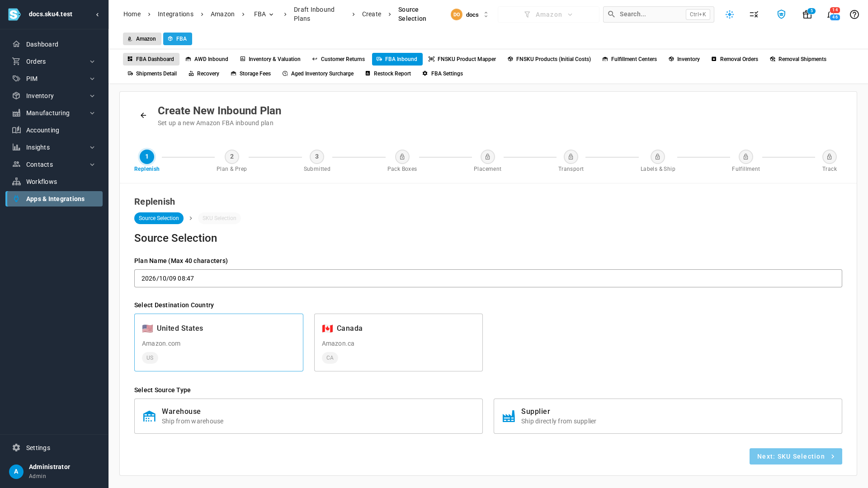Select United States destination card
The height and width of the screenshot is (488, 868).
[x=219, y=343]
